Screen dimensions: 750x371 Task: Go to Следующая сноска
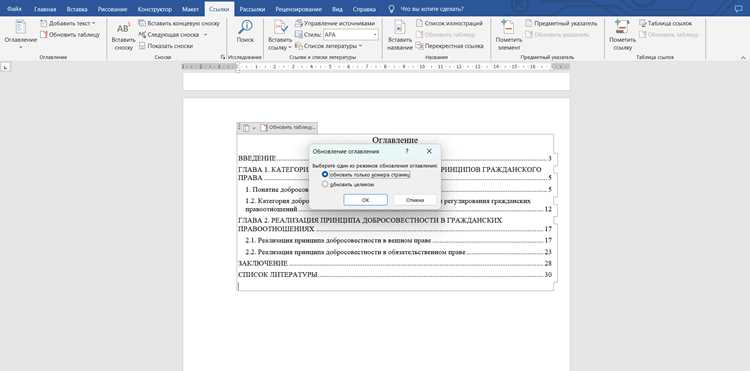point(169,34)
